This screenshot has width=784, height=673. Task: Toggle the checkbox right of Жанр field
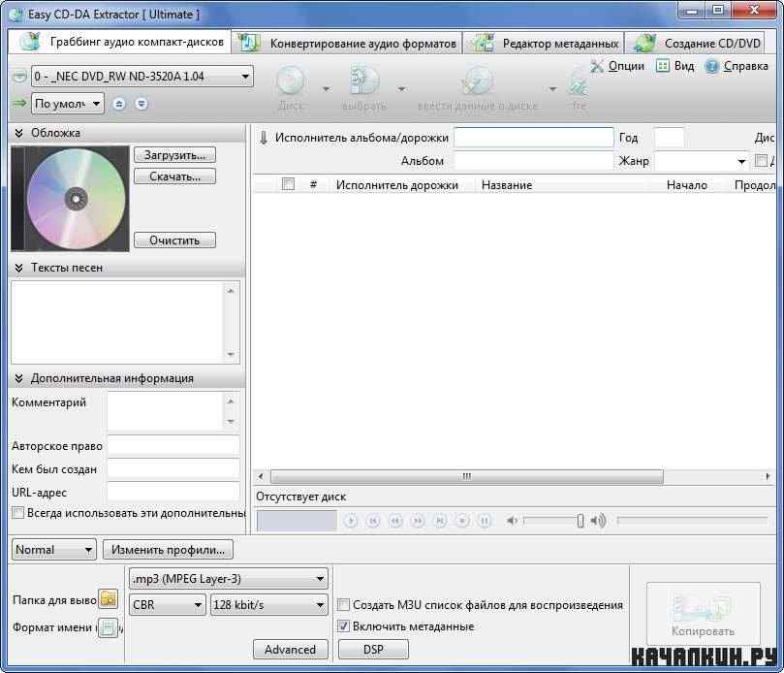[761, 161]
